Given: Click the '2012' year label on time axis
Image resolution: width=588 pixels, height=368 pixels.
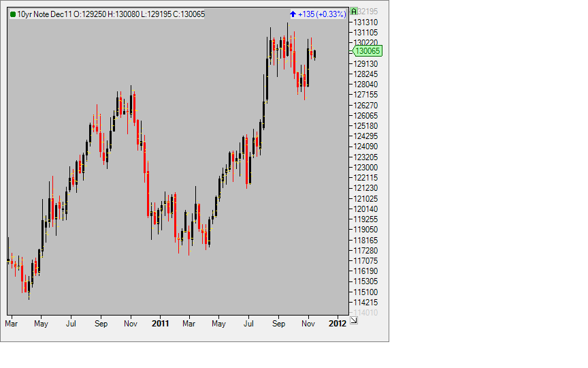Looking at the screenshot, I should coord(338,323).
